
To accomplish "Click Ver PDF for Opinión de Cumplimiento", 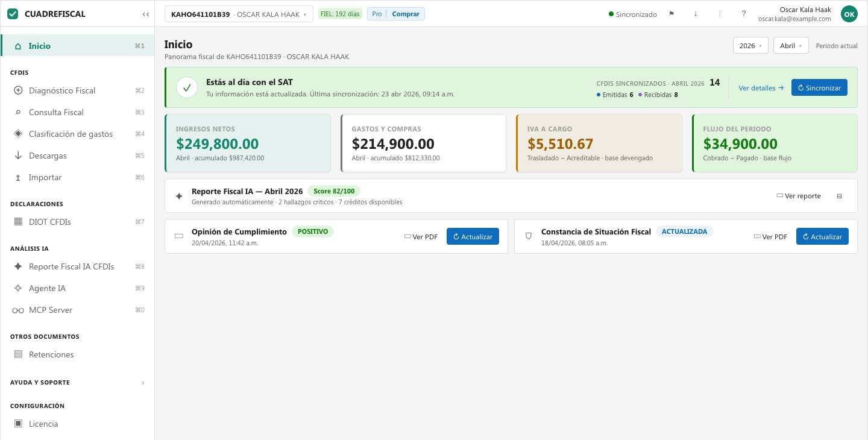I will (x=421, y=237).
